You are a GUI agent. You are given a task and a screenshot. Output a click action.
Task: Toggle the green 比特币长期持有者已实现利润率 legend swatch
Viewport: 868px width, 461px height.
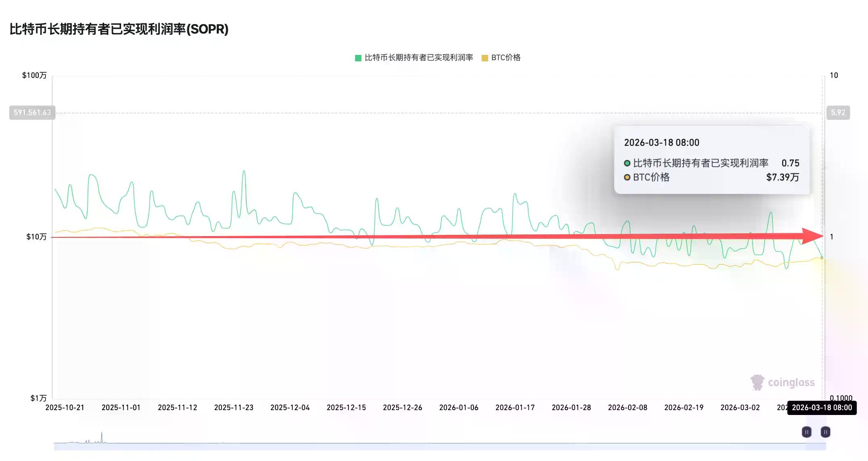tap(358, 58)
